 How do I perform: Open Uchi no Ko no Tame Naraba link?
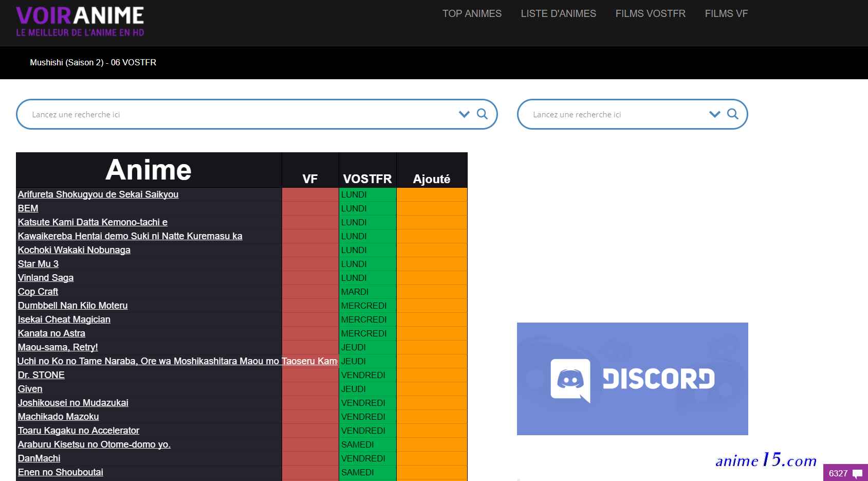[x=177, y=361]
